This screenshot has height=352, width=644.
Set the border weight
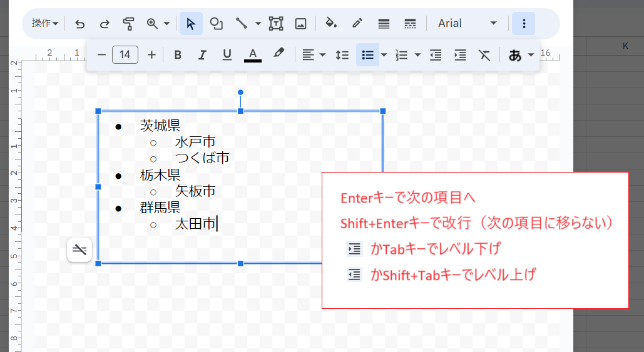click(x=384, y=24)
